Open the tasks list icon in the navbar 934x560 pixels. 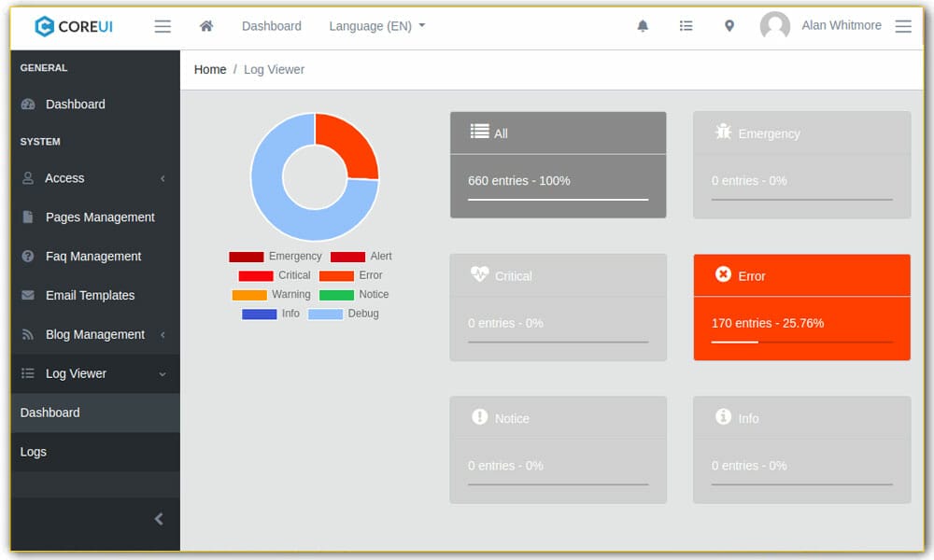pyautogui.click(x=686, y=25)
